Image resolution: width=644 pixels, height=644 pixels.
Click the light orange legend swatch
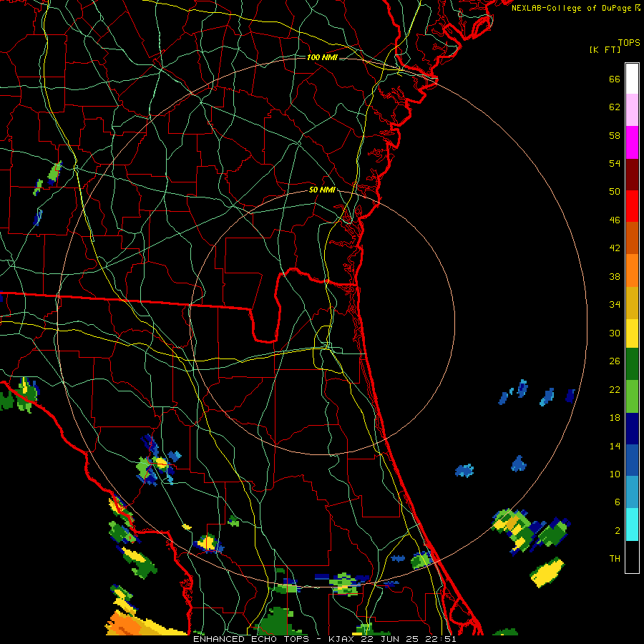[632, 270]
